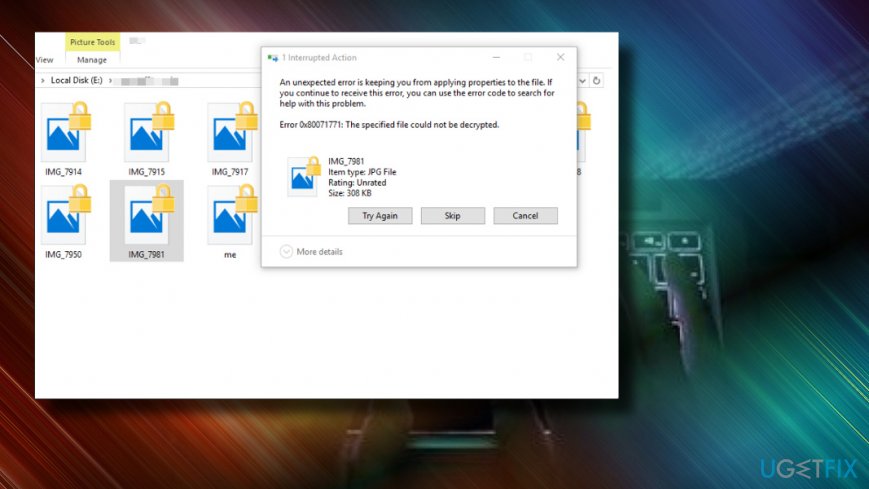Click the IMG_7981 file icon in dialog
This screenshot has height=489, width=869.
[x=304, y=177]
